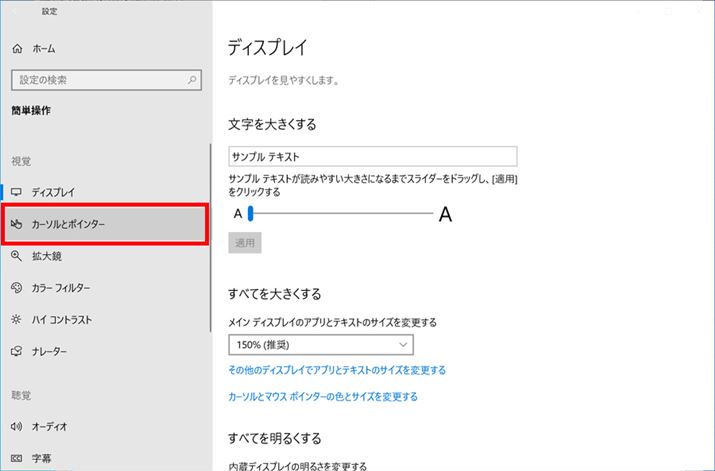This screenshot has height=471, width=715.
Task: Go to カラー フィルター settings
Action: pyautogui.click(x=105, y=288)
